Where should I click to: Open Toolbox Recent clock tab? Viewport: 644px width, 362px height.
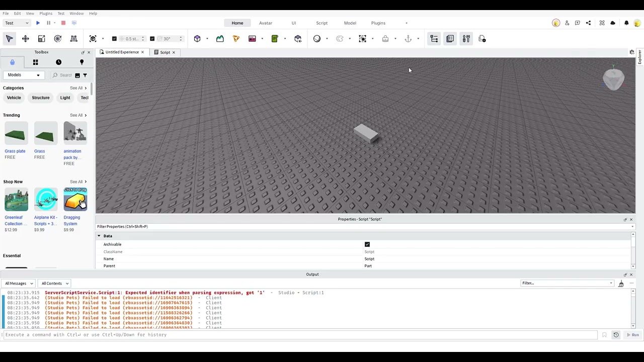coord(58,62)
